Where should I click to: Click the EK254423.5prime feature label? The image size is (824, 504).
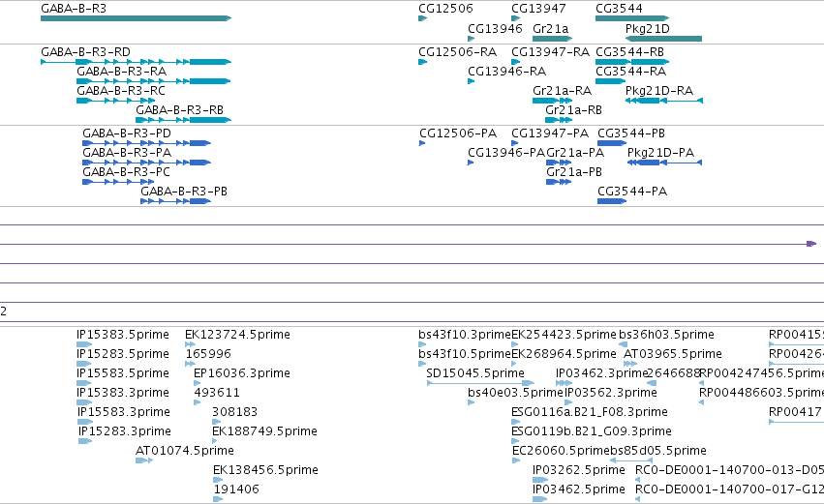(x=564, y=335)
